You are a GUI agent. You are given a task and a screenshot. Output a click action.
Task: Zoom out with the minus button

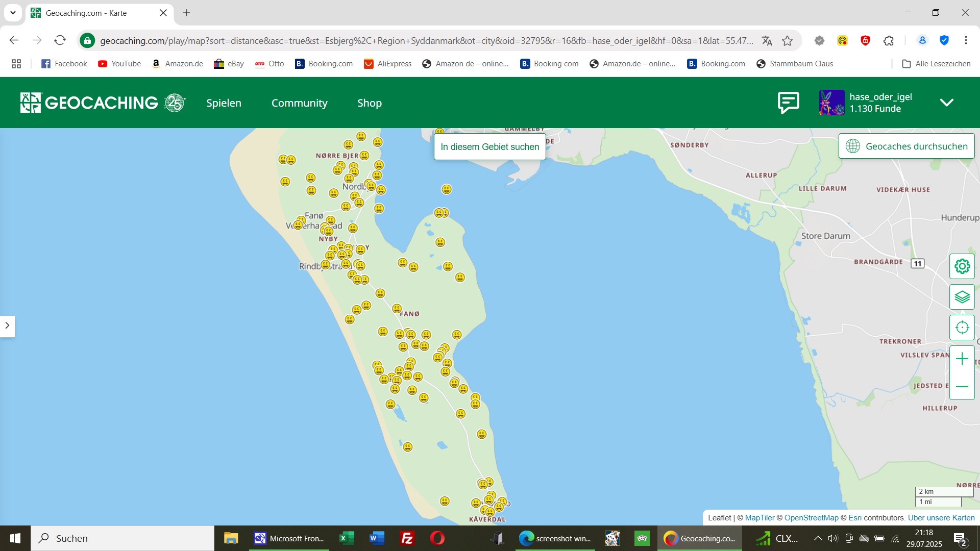coord(962,387)
